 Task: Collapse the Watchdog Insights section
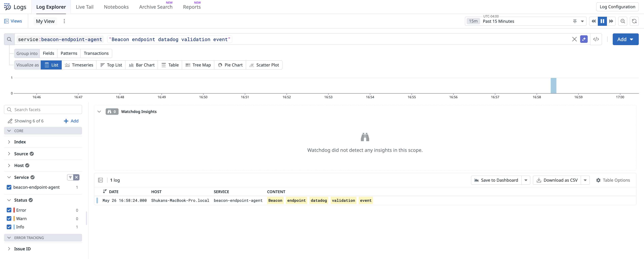(99, 112)
